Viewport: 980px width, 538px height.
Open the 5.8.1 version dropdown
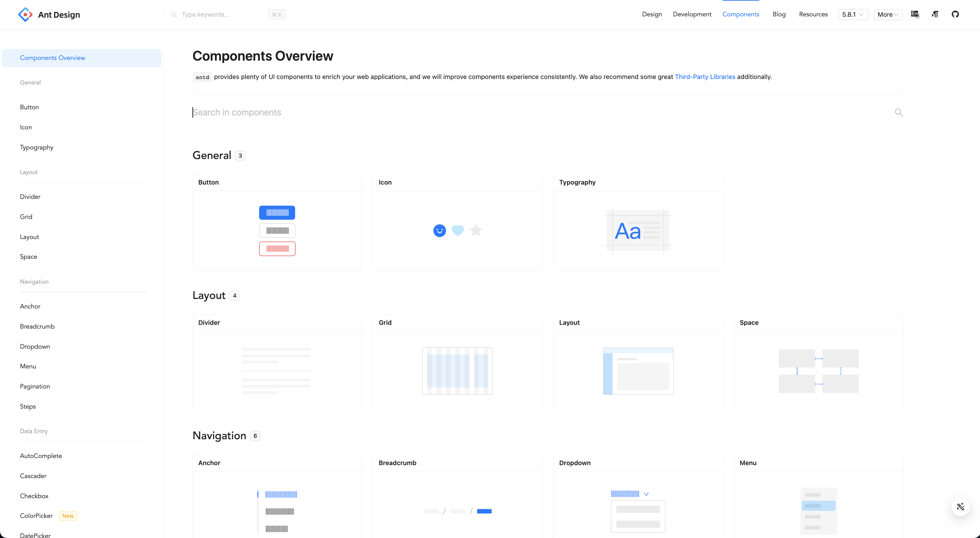pos(853,14)
